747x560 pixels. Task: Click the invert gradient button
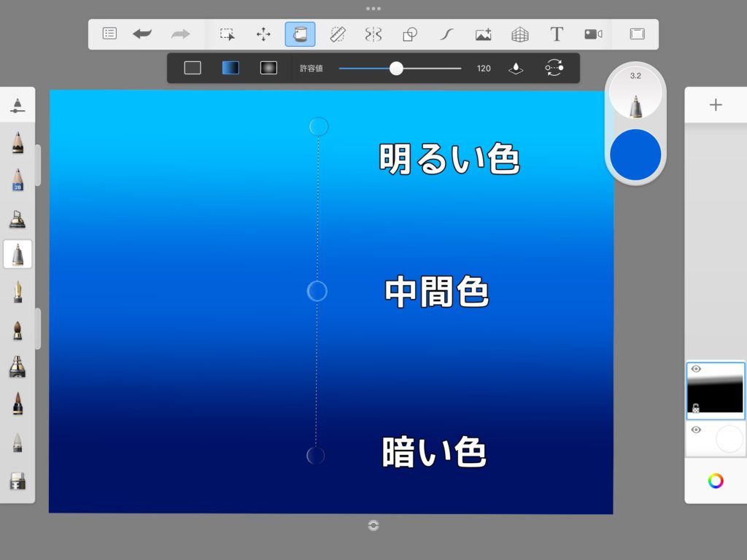[554, 68]
